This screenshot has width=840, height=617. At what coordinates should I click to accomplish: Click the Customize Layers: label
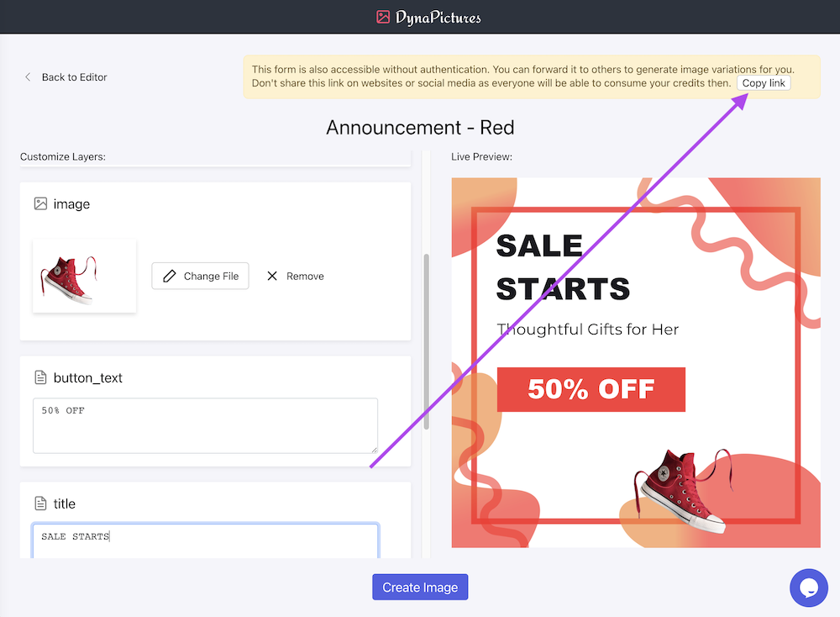pyautogui.click(x=63, y=156)
